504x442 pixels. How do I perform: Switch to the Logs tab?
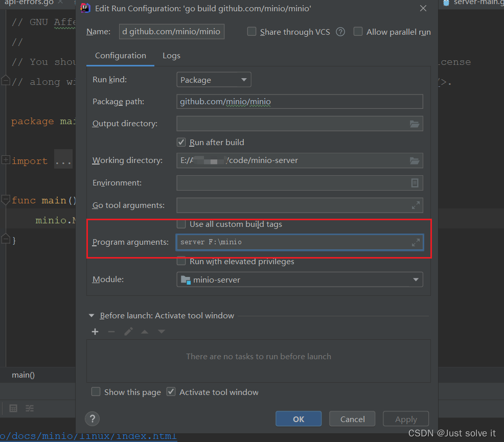(x=171, y=56)
